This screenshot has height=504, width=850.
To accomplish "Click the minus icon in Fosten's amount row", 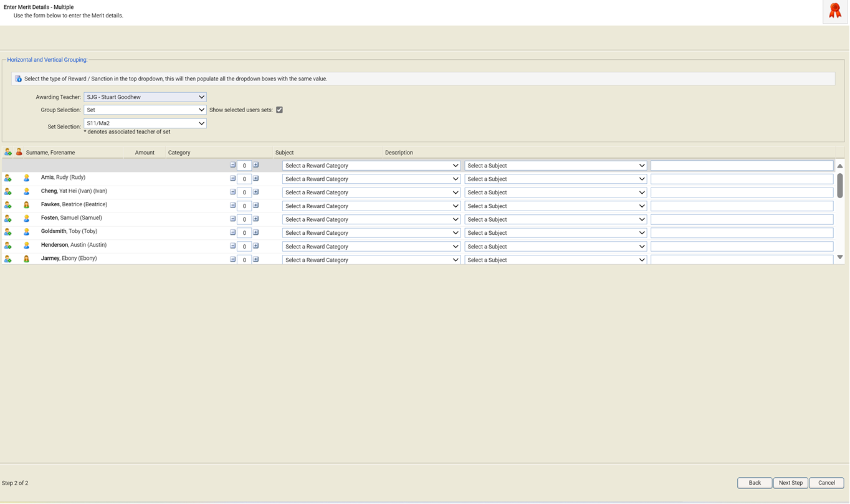I will [x=232, y=219].
